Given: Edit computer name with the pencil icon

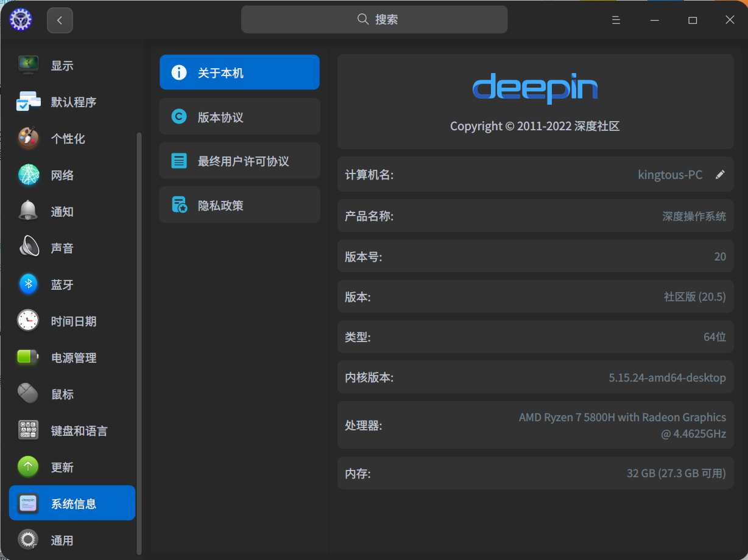Looking at the screenshot, I should point(720,175).
